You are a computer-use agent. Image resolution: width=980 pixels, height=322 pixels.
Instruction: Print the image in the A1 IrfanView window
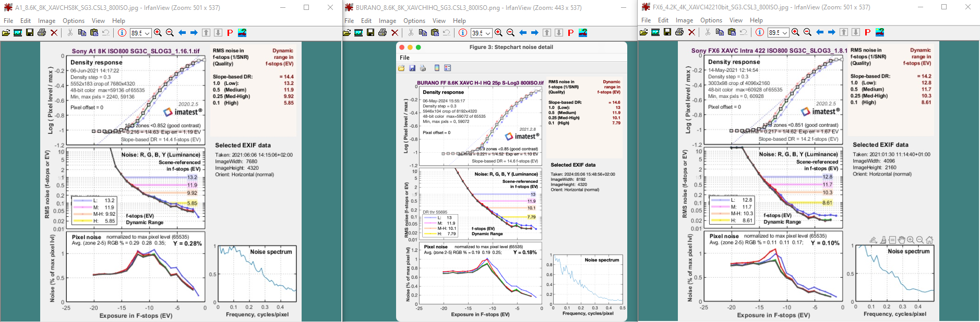(x=42, y=33)
